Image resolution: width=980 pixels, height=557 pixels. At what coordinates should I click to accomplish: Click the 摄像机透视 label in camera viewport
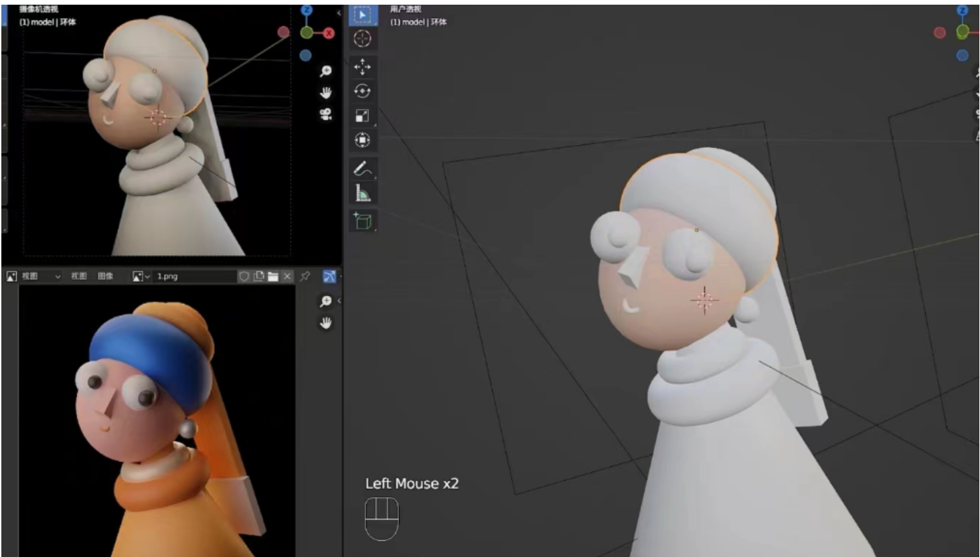[38, 9]
